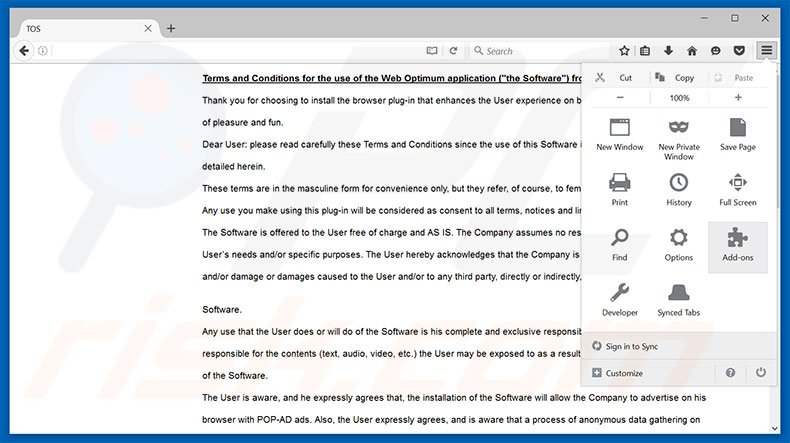This screenshot has width=790, height=443.
Task: Click the paragraph starting 'Dear User'
Action: click(391, 155)
